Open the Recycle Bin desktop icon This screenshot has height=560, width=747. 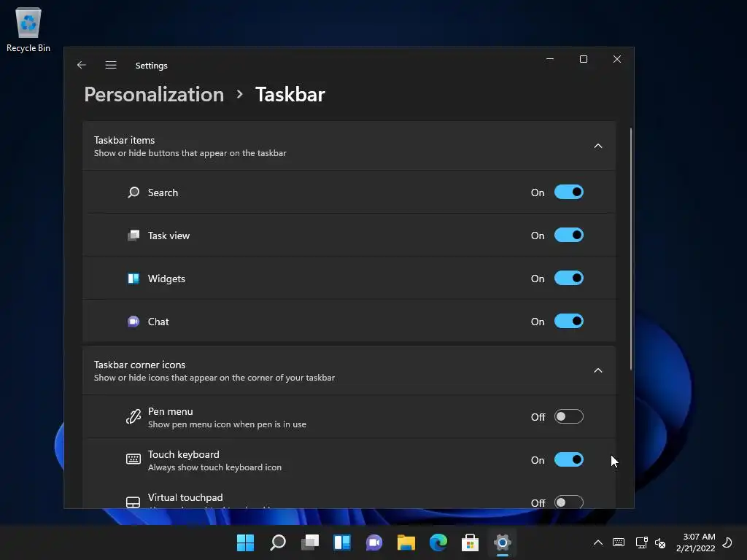point(28,29)
